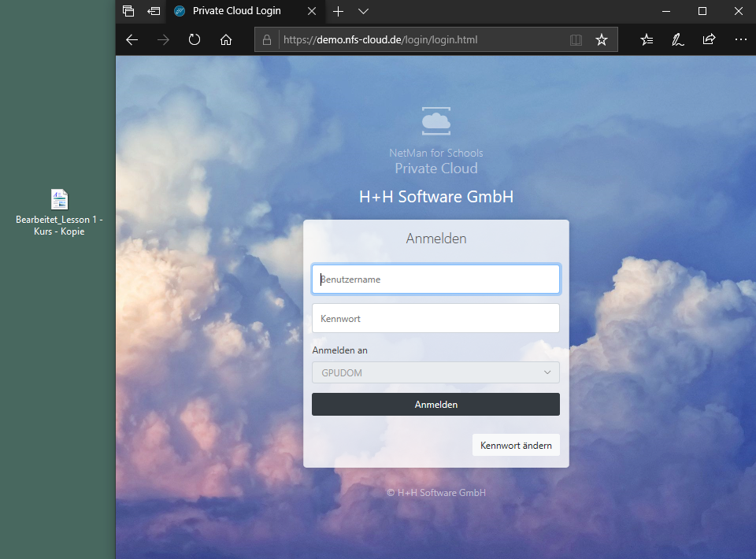
Task: Click the dark Anmelden button
Action: point(435,405)
